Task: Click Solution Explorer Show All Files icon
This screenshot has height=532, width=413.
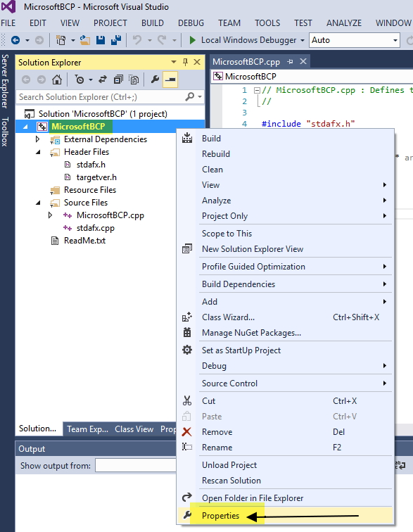Action: [x=134, y=80]
